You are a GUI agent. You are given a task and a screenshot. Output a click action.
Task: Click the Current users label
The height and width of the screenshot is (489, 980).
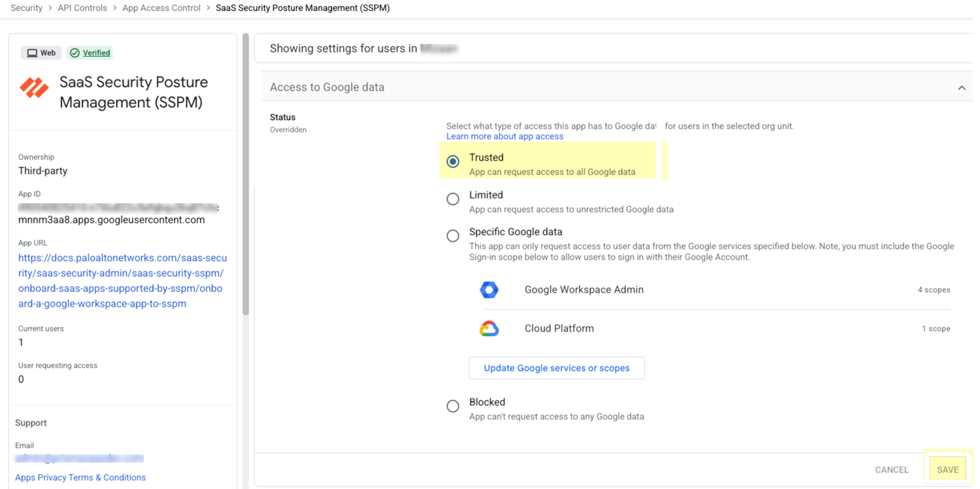pyautogui.click(x=41, y=328)
